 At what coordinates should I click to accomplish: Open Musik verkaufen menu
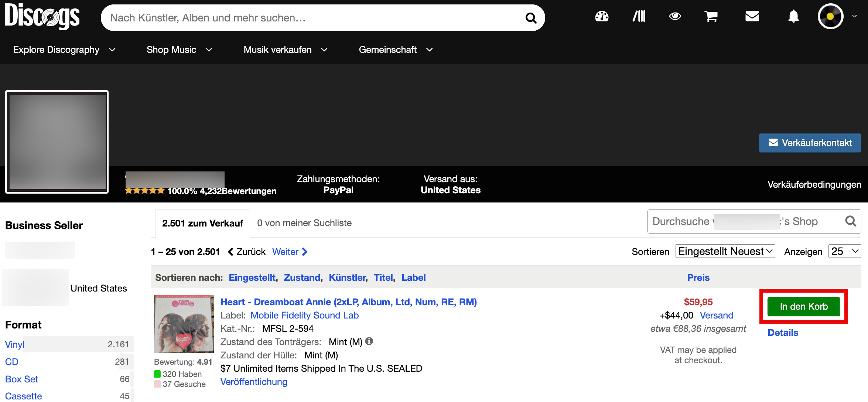coord(286,50)
